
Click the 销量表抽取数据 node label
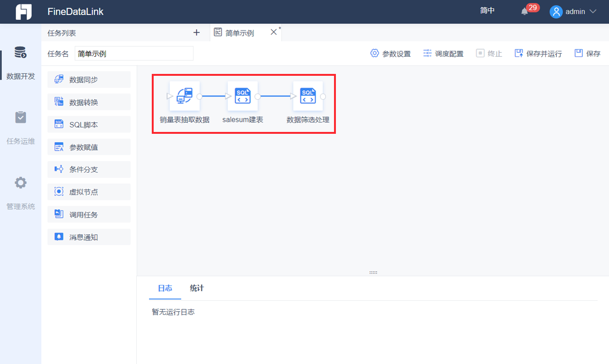click(x=185, y=120)
